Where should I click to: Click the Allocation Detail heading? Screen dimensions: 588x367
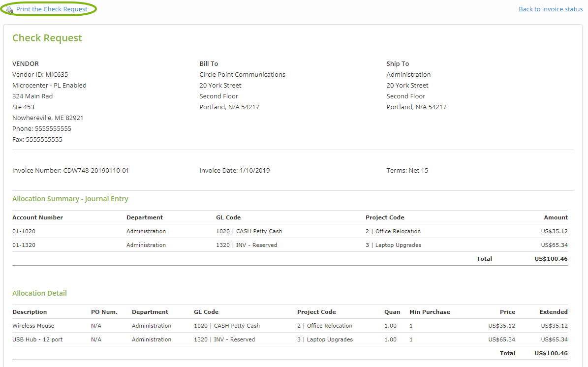tap(39, 293)
